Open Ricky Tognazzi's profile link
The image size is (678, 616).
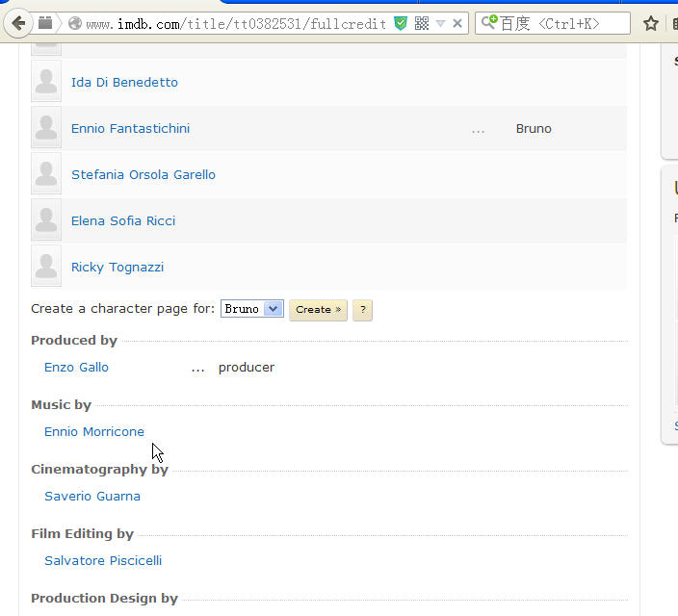click(x=117, y=268)
